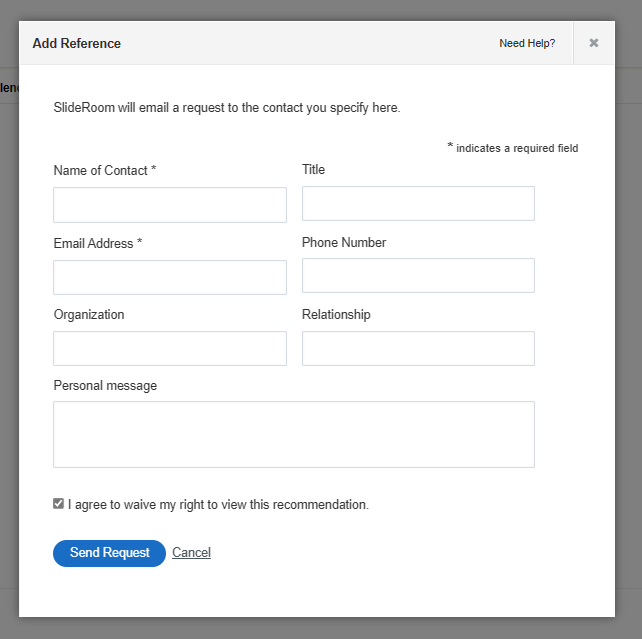Open the Need Help? link
This screenshot has width=642, height=639.
pos(527,43)
